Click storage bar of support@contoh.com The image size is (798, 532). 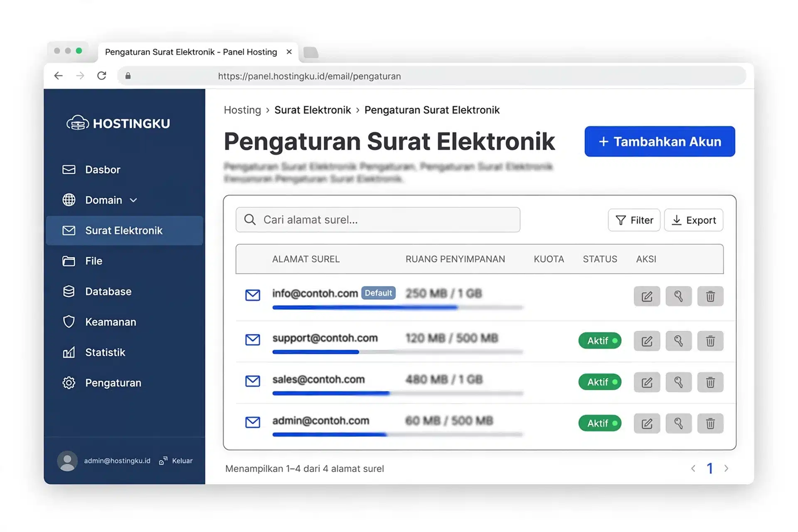(398, 352)
